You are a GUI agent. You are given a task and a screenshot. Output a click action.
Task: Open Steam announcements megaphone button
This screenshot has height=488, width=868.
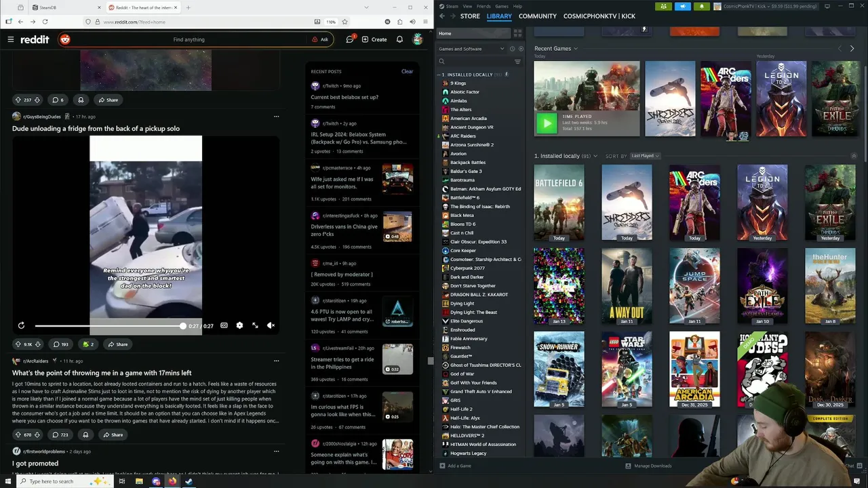[x=683, y=6]
